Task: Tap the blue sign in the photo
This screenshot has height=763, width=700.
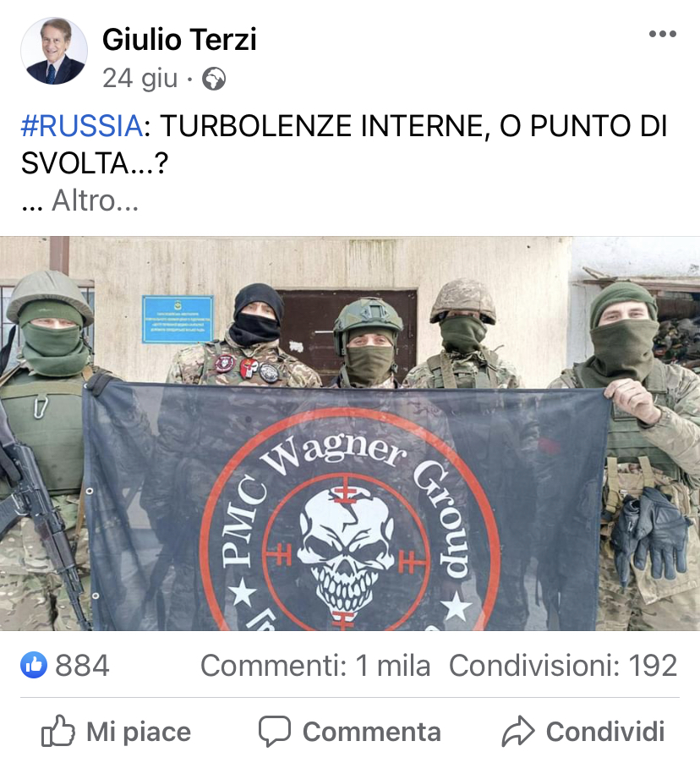Action: [178, 319]
